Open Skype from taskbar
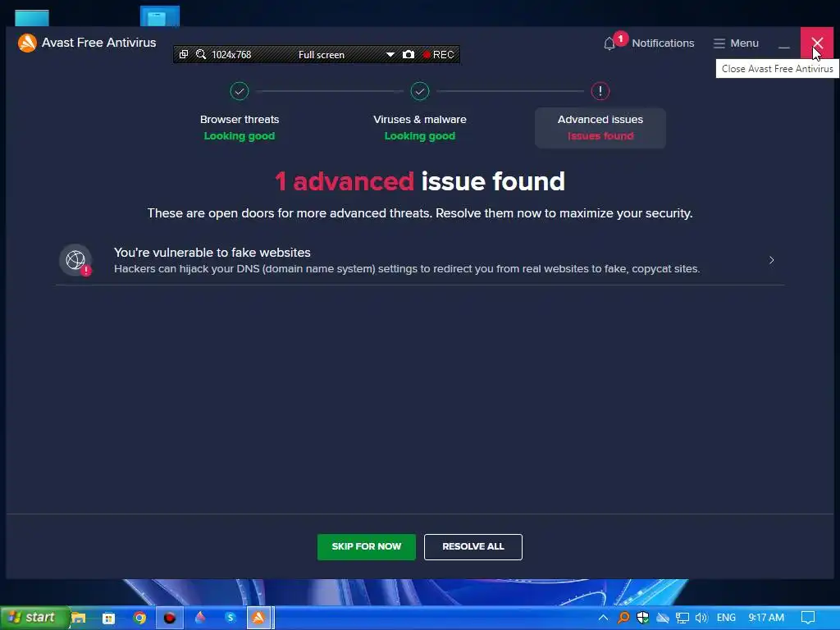The image size is (840, 630). (231, 618)
